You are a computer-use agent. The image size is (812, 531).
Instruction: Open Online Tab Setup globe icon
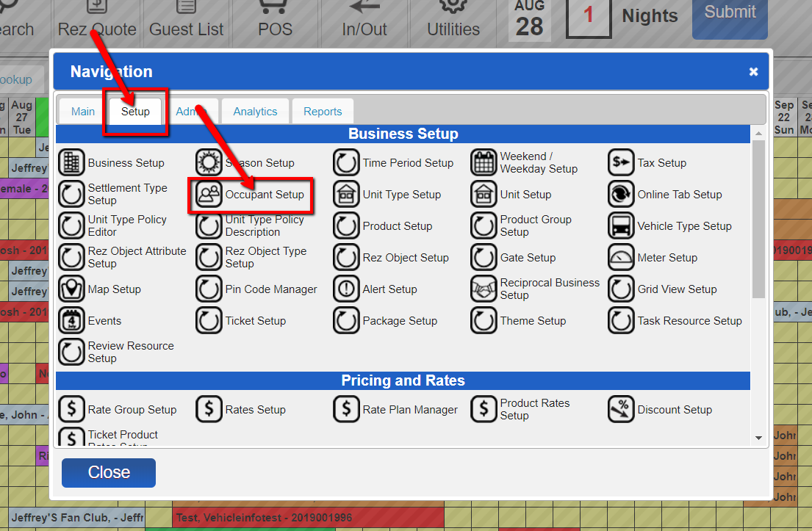coord(621,194)
